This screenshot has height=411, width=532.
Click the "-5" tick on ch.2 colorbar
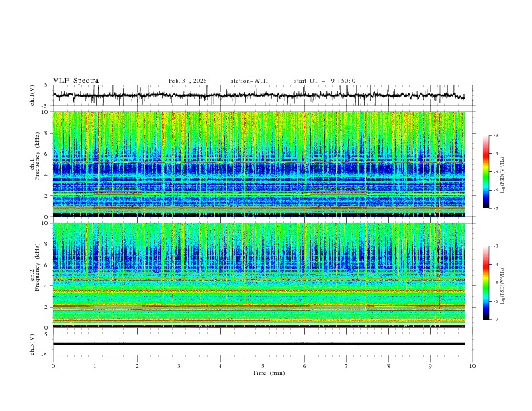click(495, 283)
